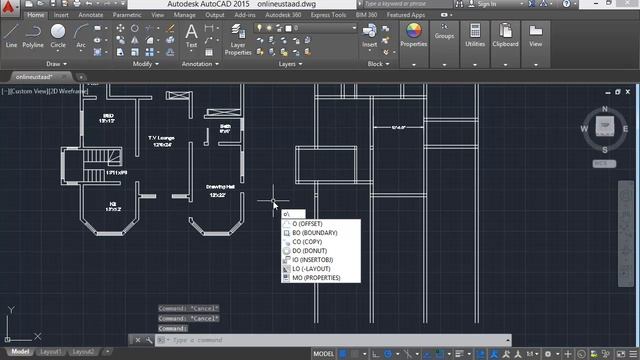This screenshot has width=640, height=360.
Task: Click the workspace switching gear icon
Action: point(548,354)
